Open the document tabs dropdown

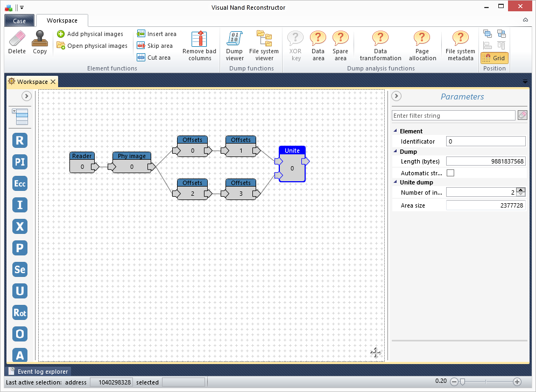coord(525,82)
